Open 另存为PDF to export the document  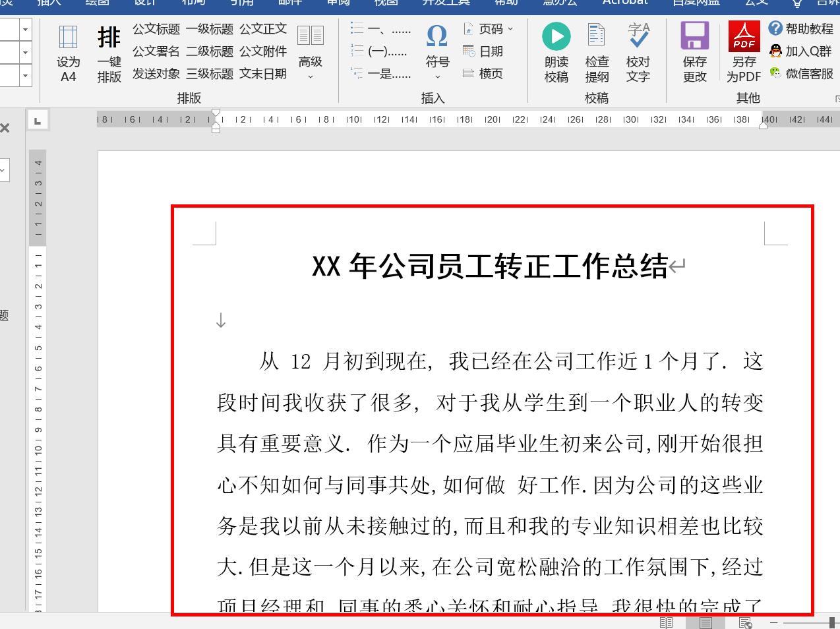click(744, 53)
